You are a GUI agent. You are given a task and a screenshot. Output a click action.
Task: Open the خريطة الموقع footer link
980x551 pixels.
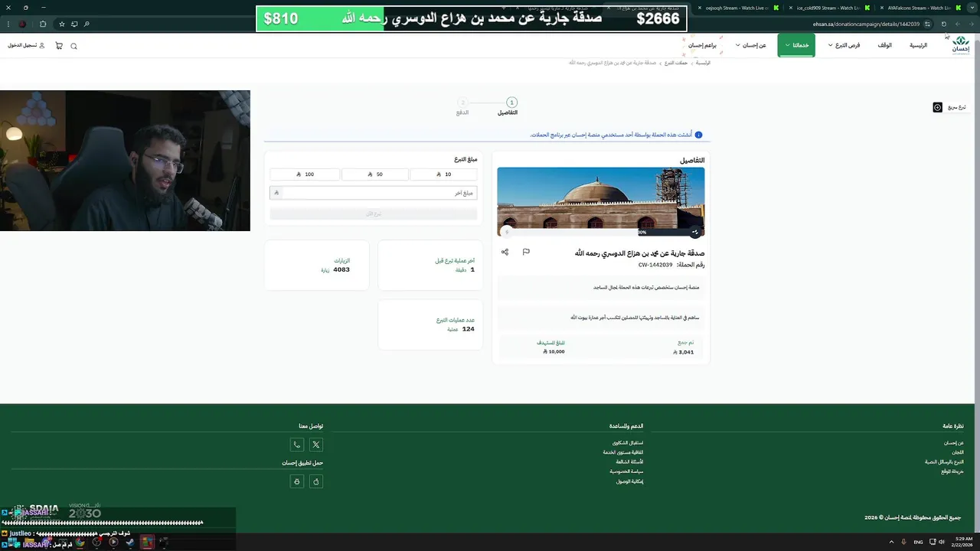[x=952, y=471]
